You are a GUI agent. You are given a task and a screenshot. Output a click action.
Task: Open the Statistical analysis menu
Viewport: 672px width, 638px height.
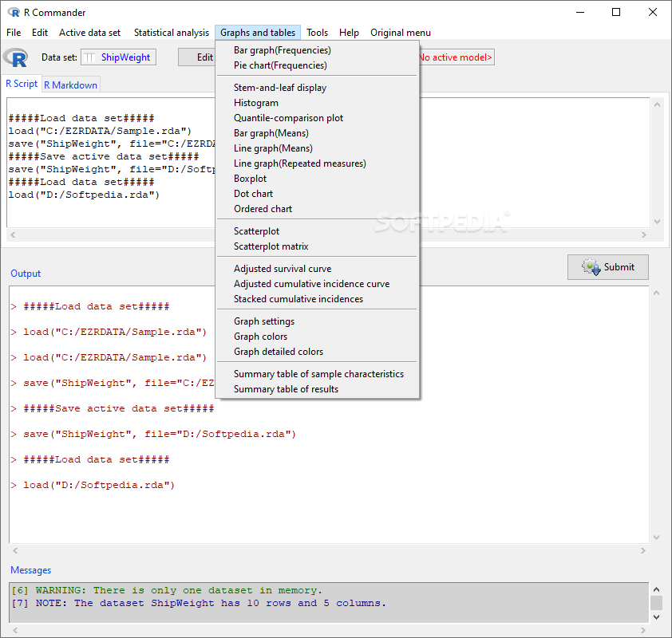[x=172, y=33]
